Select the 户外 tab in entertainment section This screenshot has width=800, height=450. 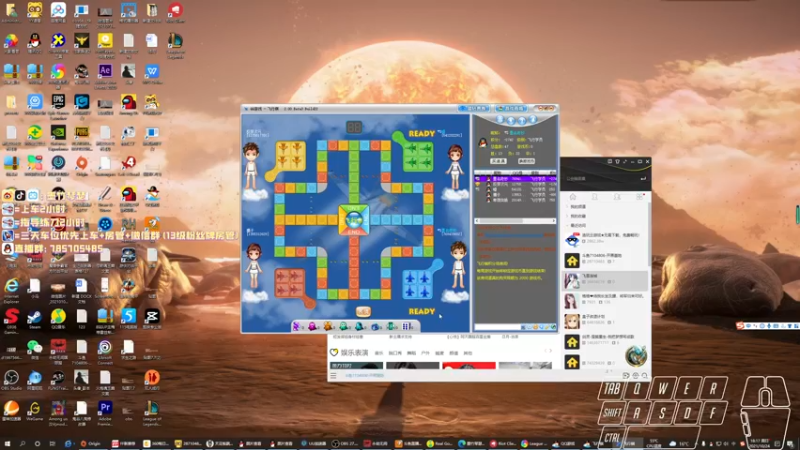pyautogui.click(x=426, y=353)
